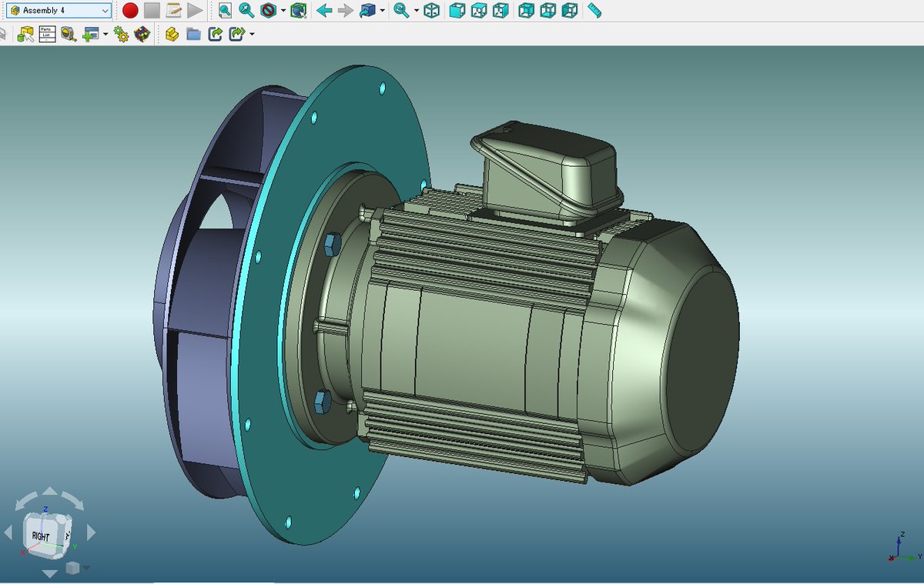924x584 pixels.
Task: Roll view counterclockwise with curved left arrow
Action: [25, 501]
